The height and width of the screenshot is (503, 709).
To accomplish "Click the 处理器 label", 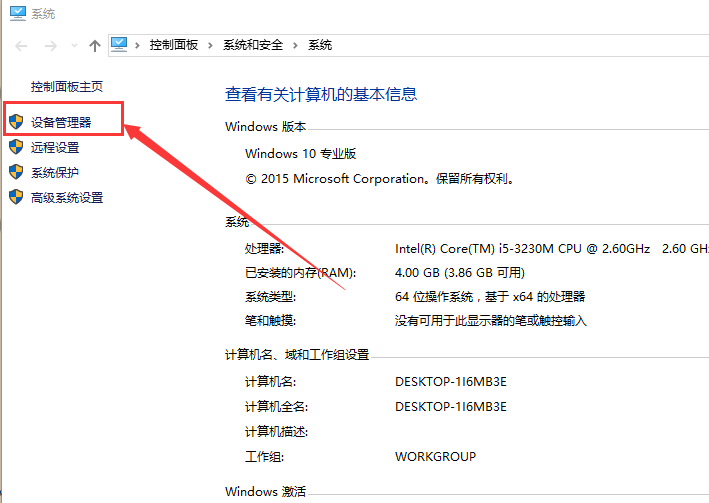I will pyautogui.click(x=265, y=249).
